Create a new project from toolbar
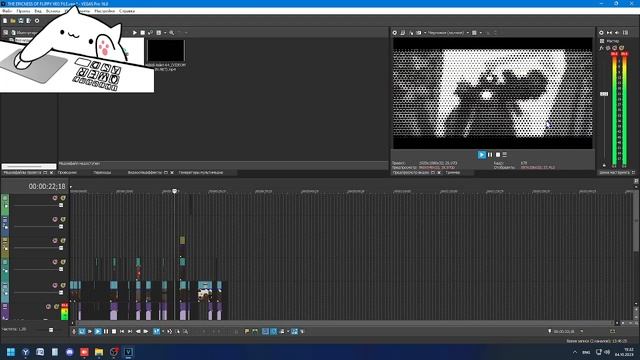640x360 pixels. (x=5, y=20)
